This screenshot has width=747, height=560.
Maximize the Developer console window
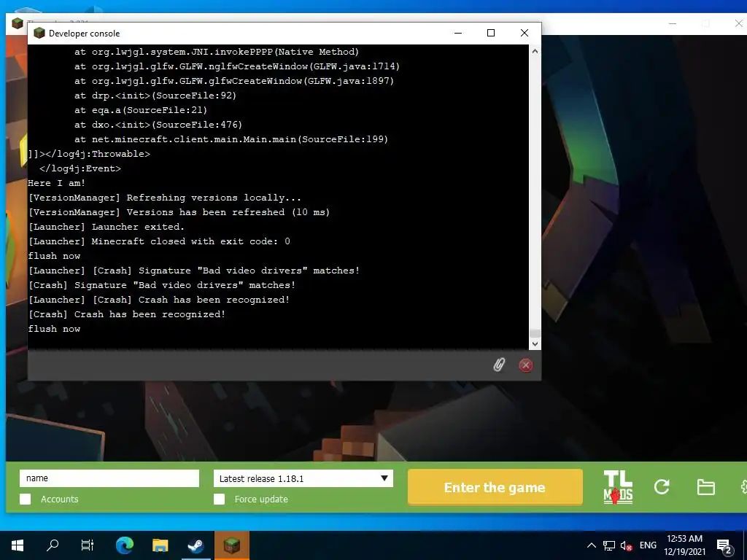coord(491,33)
